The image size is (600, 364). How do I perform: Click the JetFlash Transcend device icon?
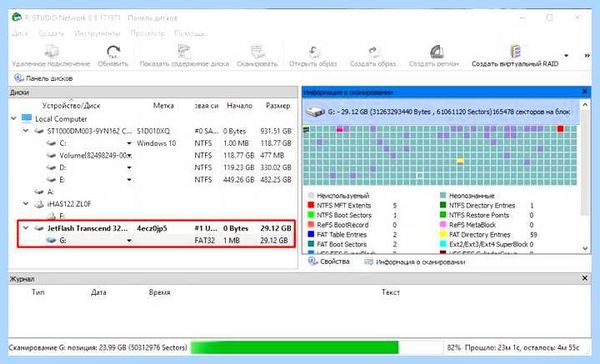(x=39, y=228)
